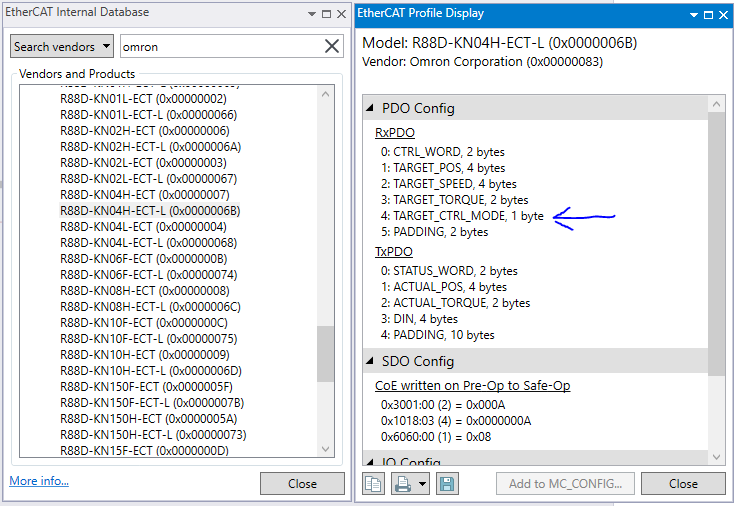This screenshot has width=738, height=506.
Task: Click the TxPDO heading link
Action: tap(393, 252)
